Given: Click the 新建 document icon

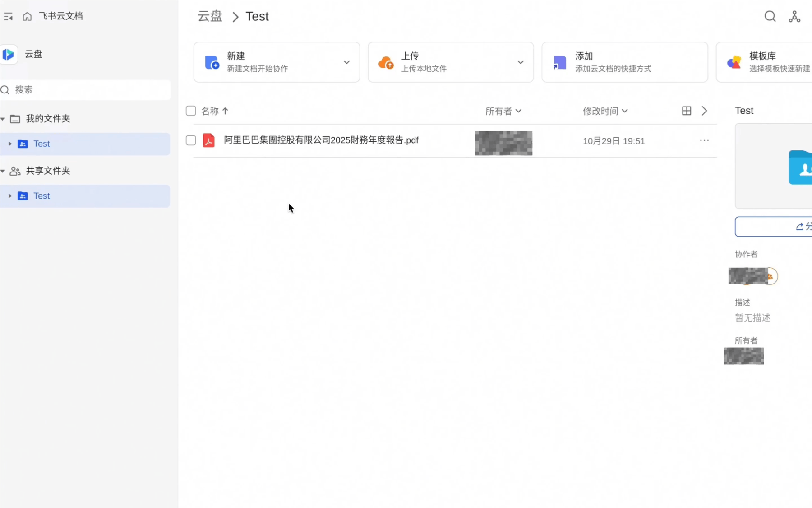Looking at the screenshot, I should 212,62.
